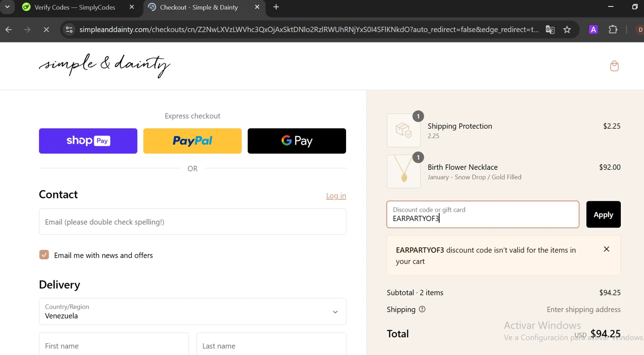Translate this page icon
Screen dimensions: 644x355
550,30
